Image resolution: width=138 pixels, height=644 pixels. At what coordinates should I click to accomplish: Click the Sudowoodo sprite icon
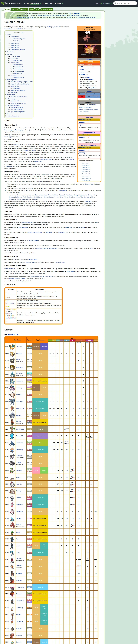pos(12,429)
